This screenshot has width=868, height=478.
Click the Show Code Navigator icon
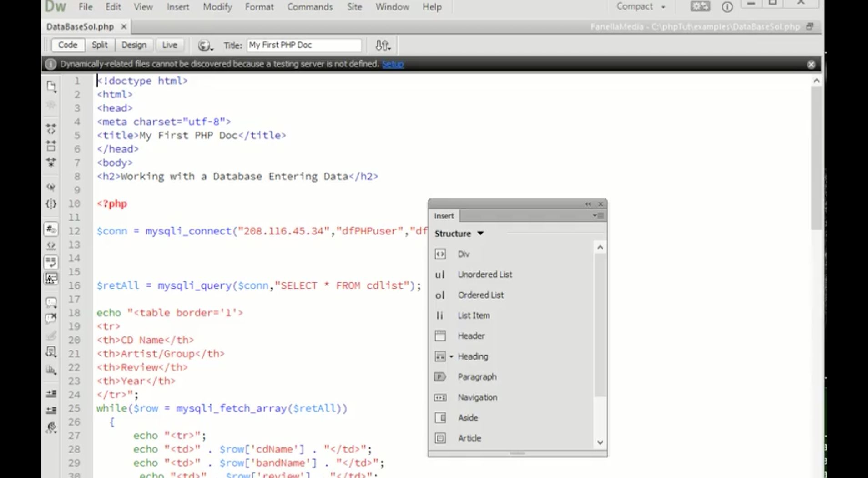point(51,105)
